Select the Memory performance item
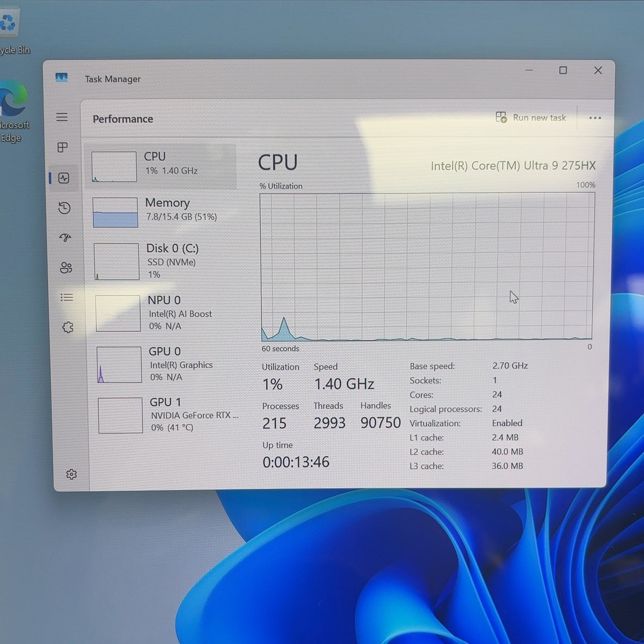Screen dimensions: 644x644 tap(162, 212)
